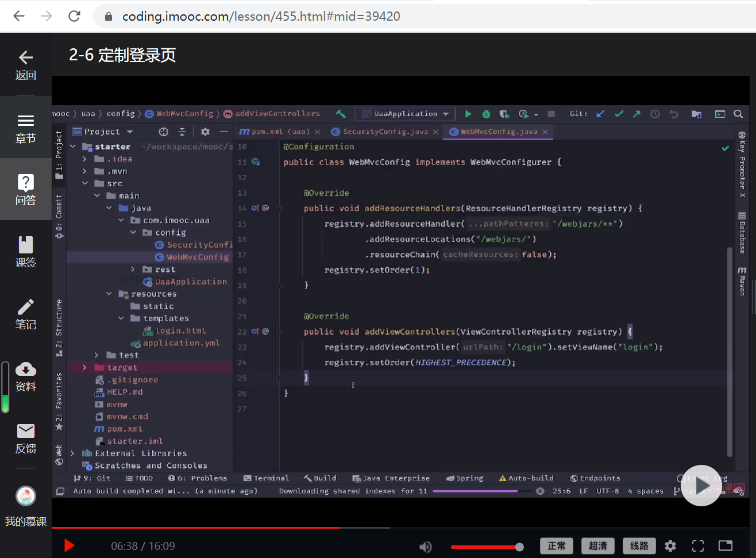Toggle the Database tool window stripe button
The width and height of the screenshot is (756, 558).
click(742, 233)
